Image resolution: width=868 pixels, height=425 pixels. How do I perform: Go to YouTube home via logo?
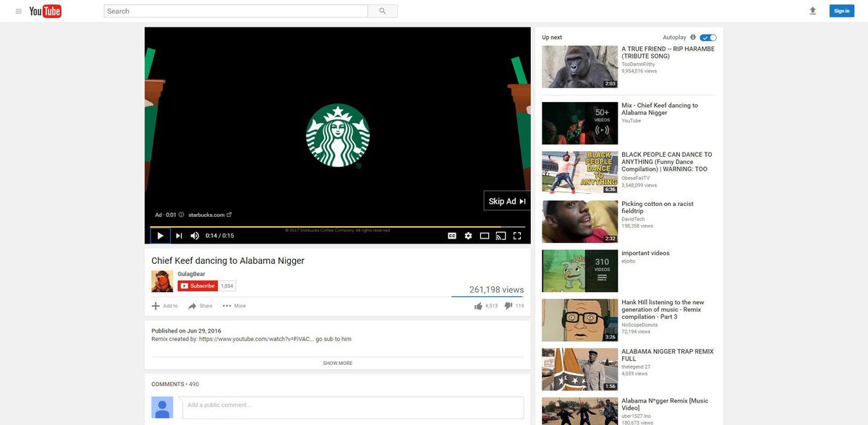click(45, 11)
